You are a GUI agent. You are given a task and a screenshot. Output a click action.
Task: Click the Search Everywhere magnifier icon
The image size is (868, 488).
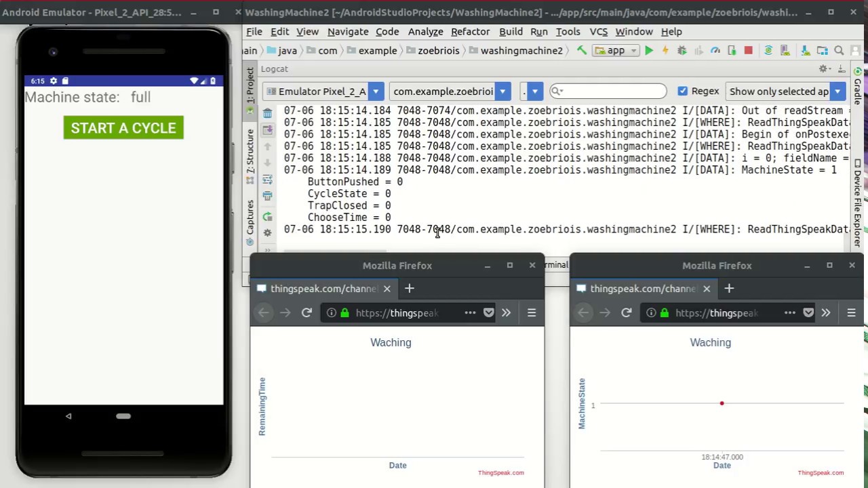click(839, 51)
